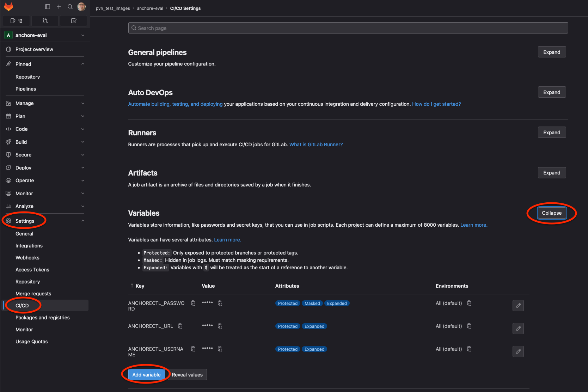The width and height of the screenshot is (588, 392).
Task: Expand the Runners section
Action: click(551, 133)
